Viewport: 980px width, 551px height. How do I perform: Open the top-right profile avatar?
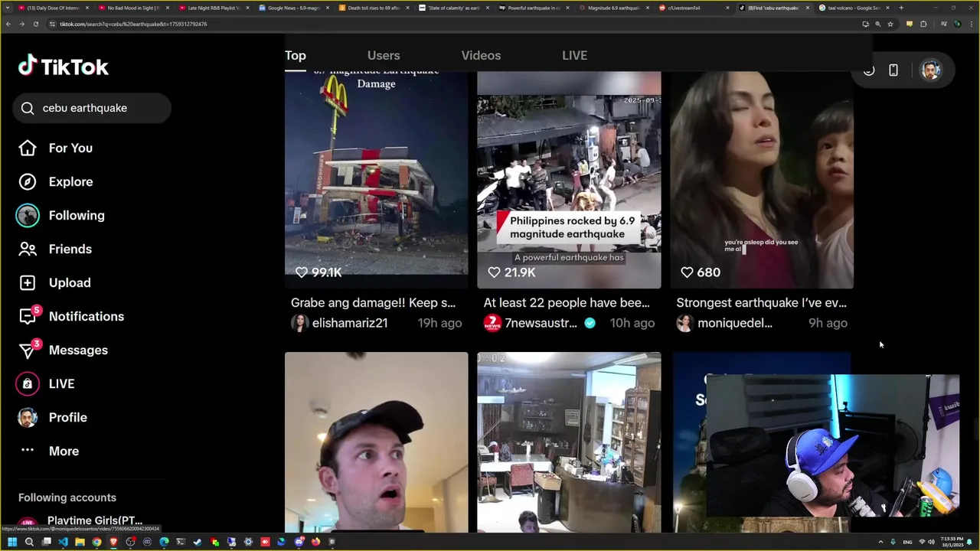point(930,70)
